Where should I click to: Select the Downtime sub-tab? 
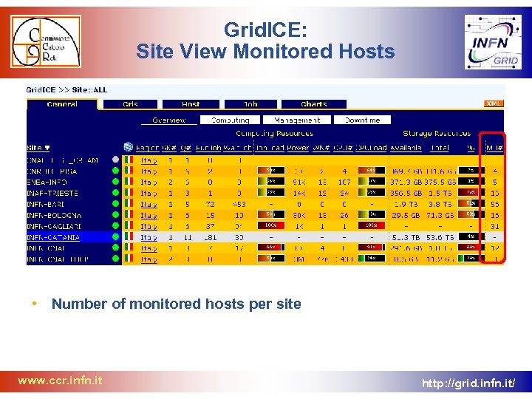[x=362, y=120]
